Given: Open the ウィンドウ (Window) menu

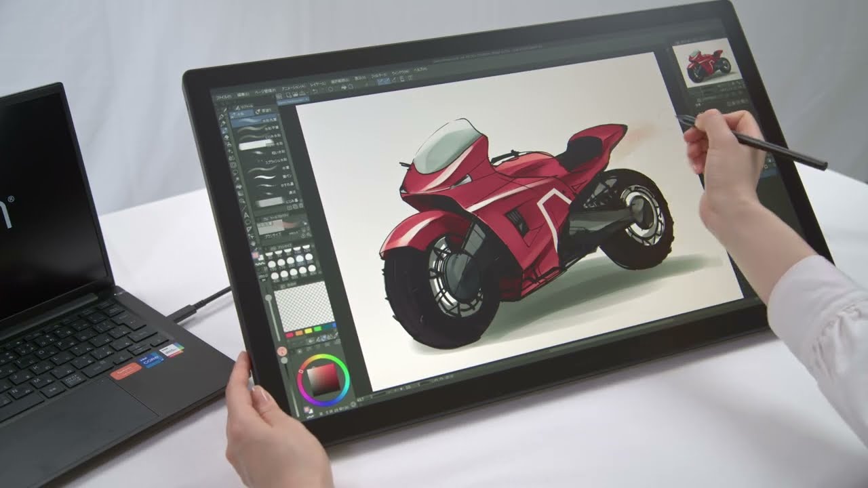Looking at the screenshot, I should tap(400, 73).
